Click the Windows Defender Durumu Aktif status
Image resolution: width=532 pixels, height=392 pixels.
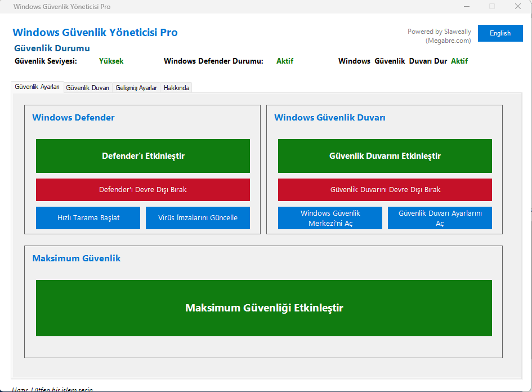285,61
